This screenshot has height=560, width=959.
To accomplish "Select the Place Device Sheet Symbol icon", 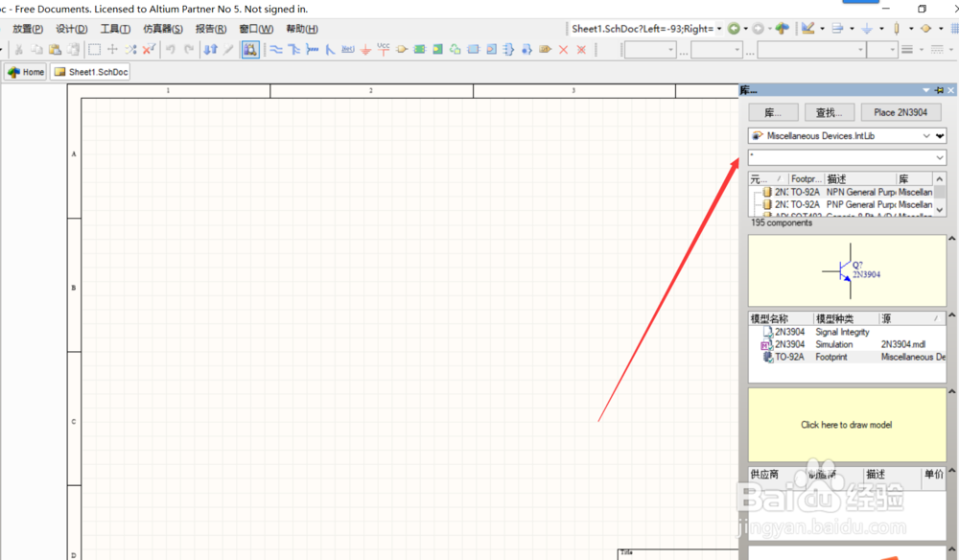I will pyautogui.click(x=455, y=50).
